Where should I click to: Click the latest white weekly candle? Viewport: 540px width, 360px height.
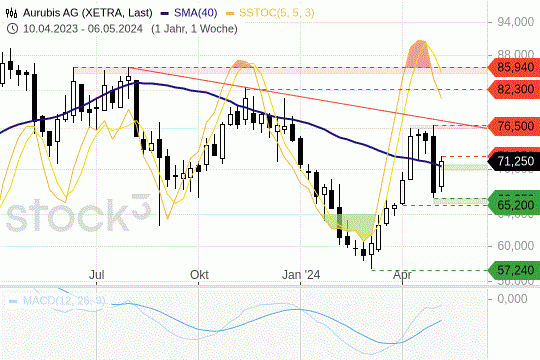(x=442, y=174)
